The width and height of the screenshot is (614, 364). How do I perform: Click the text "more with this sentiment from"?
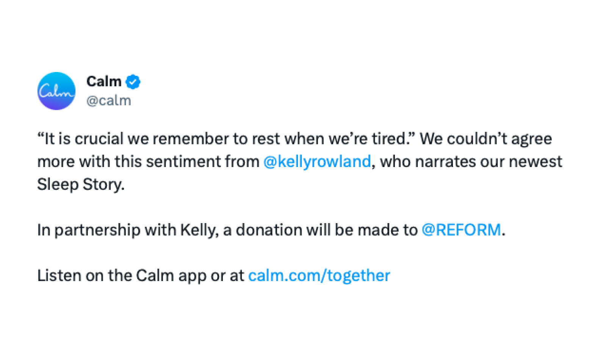point(148,162)
